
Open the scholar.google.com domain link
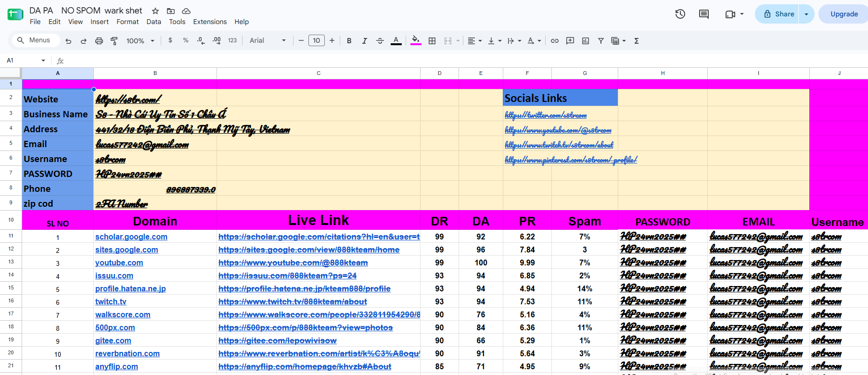pos(131,237)
